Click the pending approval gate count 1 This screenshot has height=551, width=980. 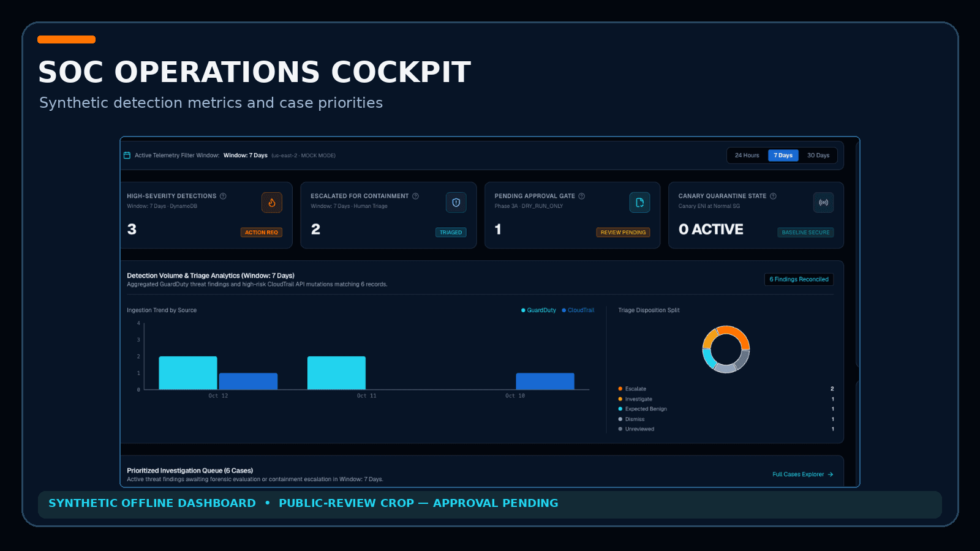[x=498, y=230]
